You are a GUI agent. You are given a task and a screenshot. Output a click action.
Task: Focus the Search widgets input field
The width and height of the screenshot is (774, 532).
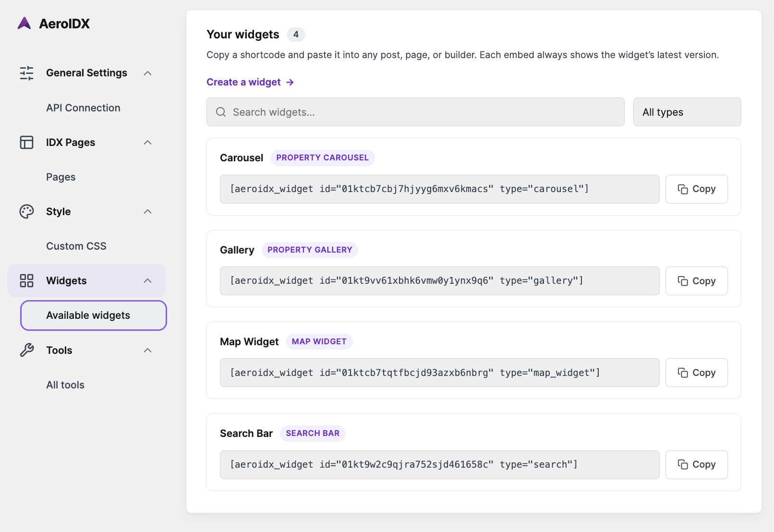415,112
